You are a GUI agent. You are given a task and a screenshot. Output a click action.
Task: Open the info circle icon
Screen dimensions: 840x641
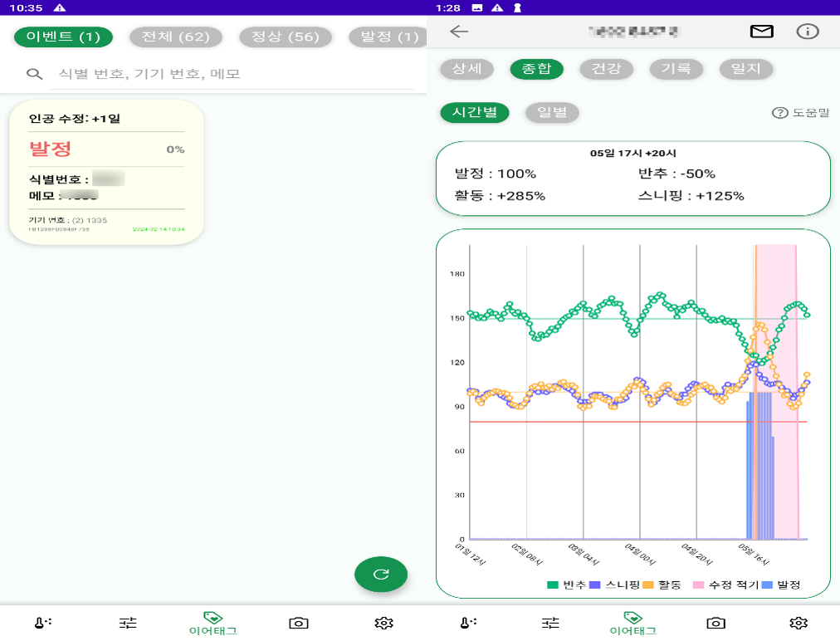point(807,32)
